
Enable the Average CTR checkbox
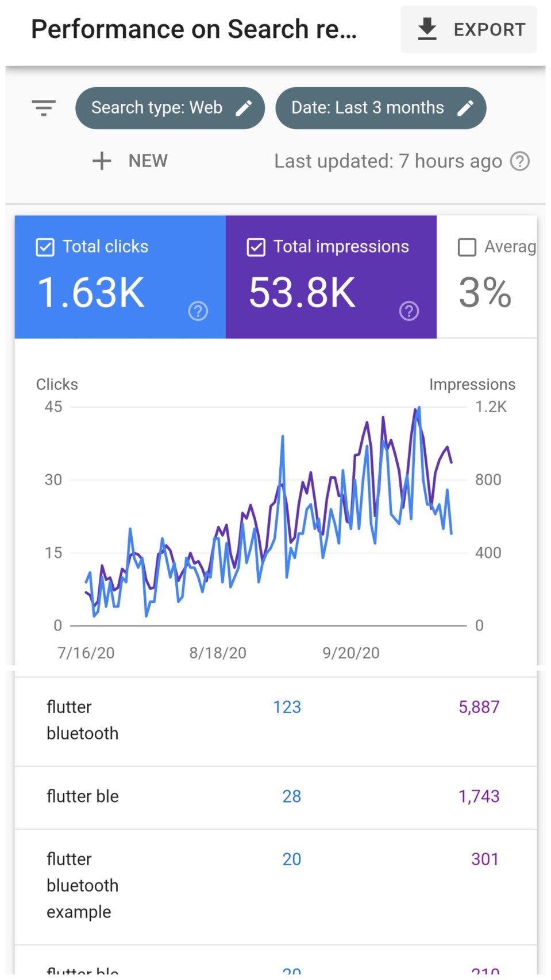[x=467, y=247]
